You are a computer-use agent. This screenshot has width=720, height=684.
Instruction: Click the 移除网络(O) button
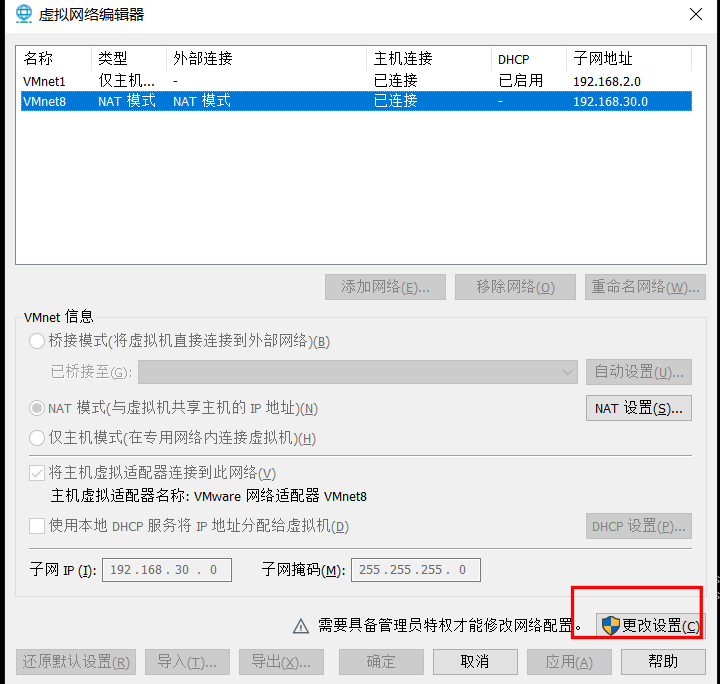(x=515, y=287)
